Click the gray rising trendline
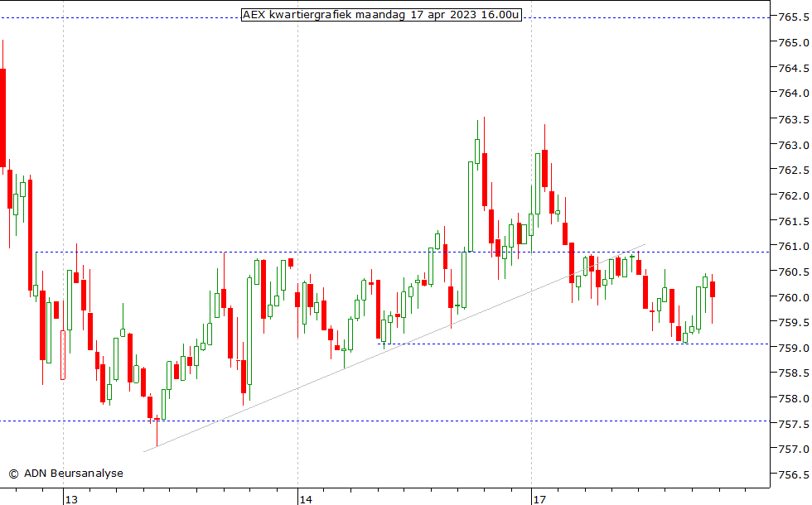The width and height of the screenshot is (812, 505). [x=394, y=348]
